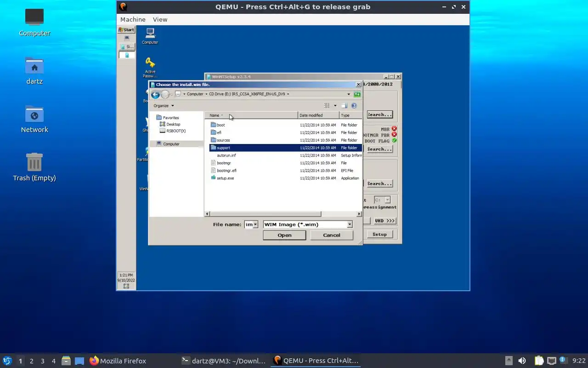This screenshot has width=588, height=368.
Task: Select the 'setup.exe' file row
Action: tap(286, 178)
